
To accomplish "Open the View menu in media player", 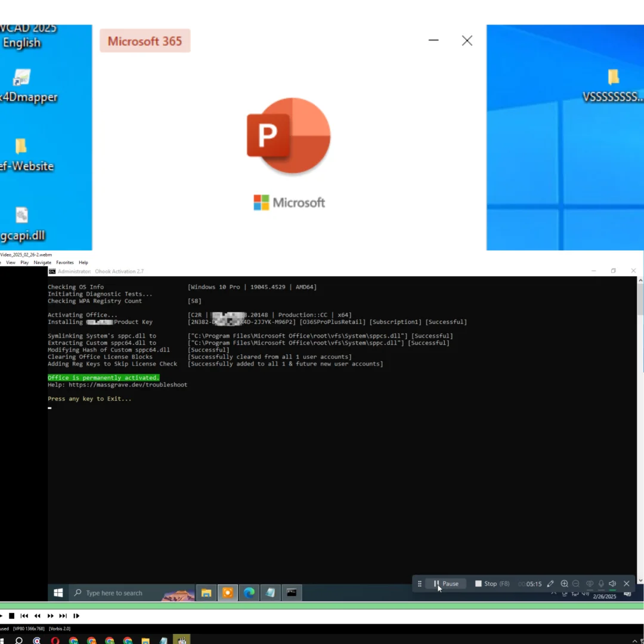I will [11, 262].
